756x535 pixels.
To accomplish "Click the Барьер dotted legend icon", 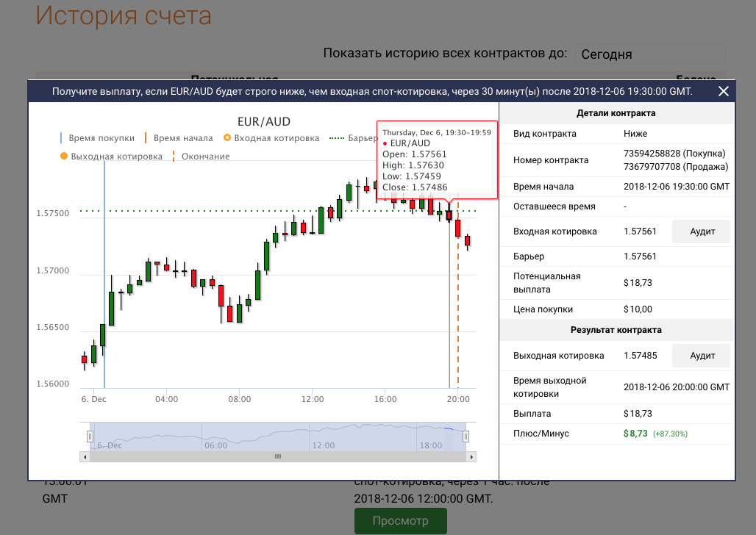I will [x=336, y=138].
